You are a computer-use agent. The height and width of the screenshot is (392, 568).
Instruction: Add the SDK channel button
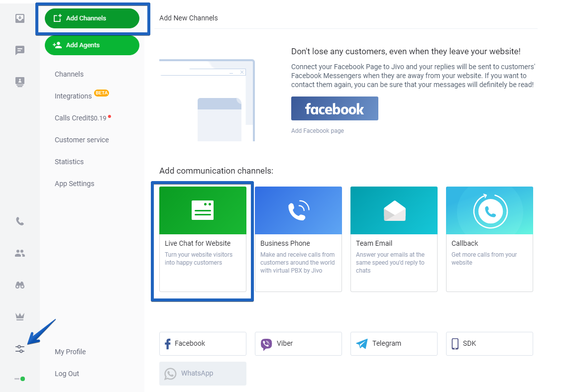[490, 344]
